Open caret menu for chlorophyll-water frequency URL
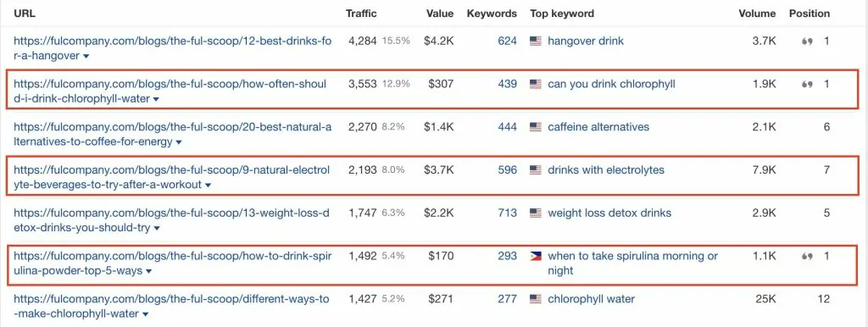The image size is (868, 327). (156, 100)
